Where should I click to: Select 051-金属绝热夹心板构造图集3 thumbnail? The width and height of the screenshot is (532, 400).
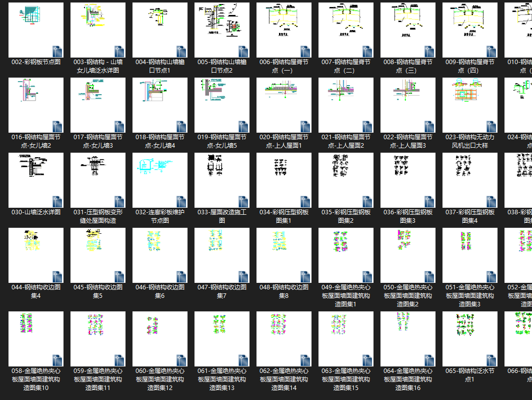pos(470,255)
